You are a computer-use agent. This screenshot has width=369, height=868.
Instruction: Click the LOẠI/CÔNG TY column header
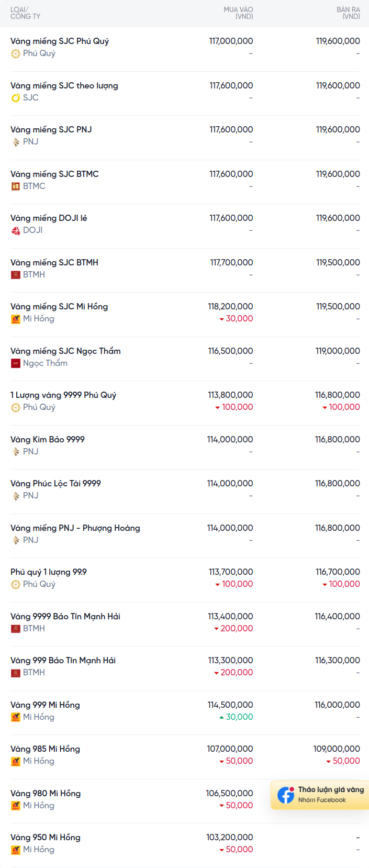pos(25,13)
